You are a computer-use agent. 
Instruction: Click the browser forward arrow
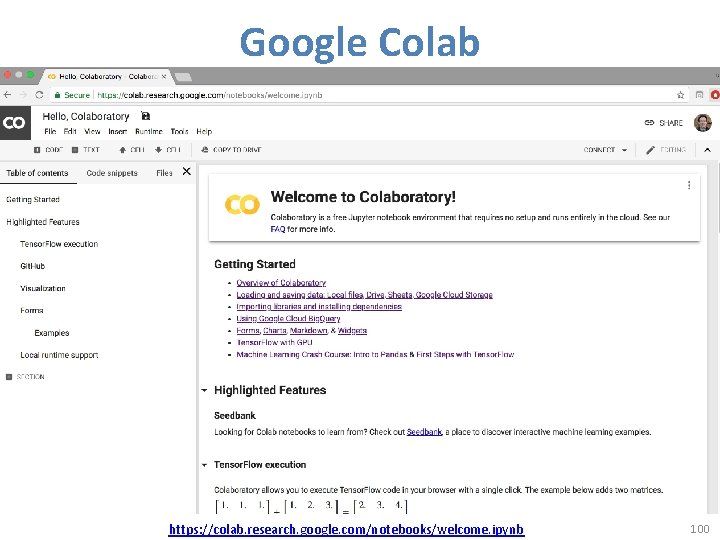23,95
